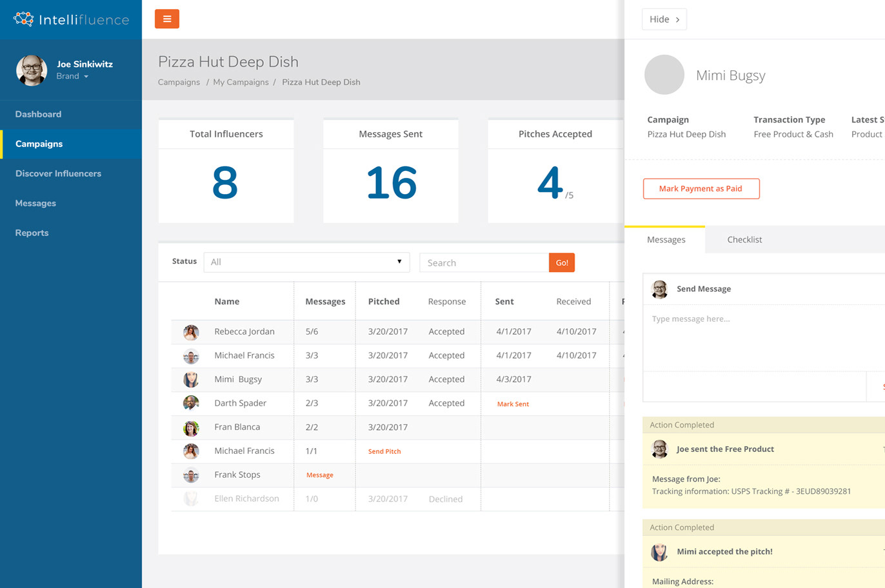Select the Rebecca Jordan name
Screen dimensions: 885x588
tap(244, 331)
